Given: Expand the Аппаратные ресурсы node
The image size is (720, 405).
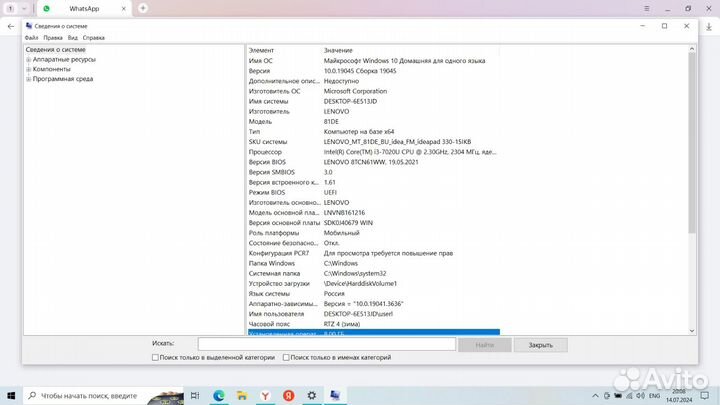Looking at the screenshot, I should click(28, 60).
